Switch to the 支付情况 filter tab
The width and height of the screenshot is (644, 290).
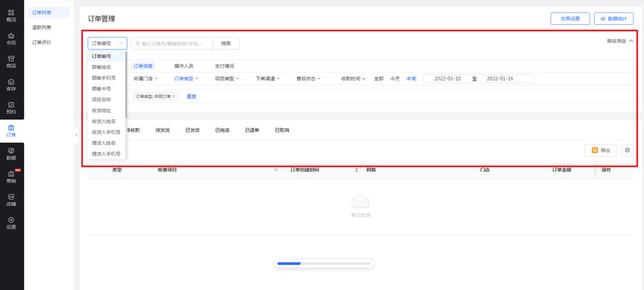(x=224, y=66)
